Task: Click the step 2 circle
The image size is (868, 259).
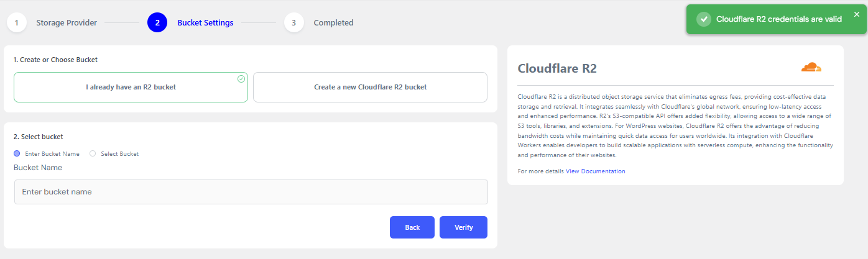Action: pyautogui.click(x=157, y=23)
